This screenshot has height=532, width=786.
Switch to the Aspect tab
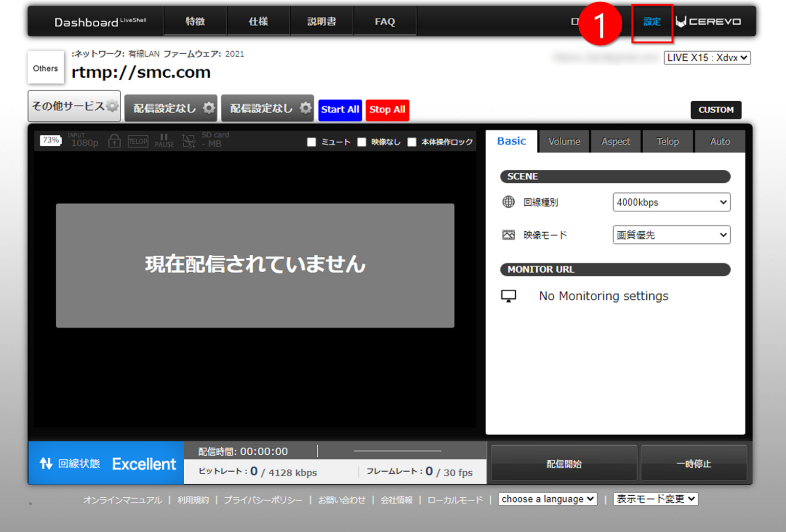[616, 141]
